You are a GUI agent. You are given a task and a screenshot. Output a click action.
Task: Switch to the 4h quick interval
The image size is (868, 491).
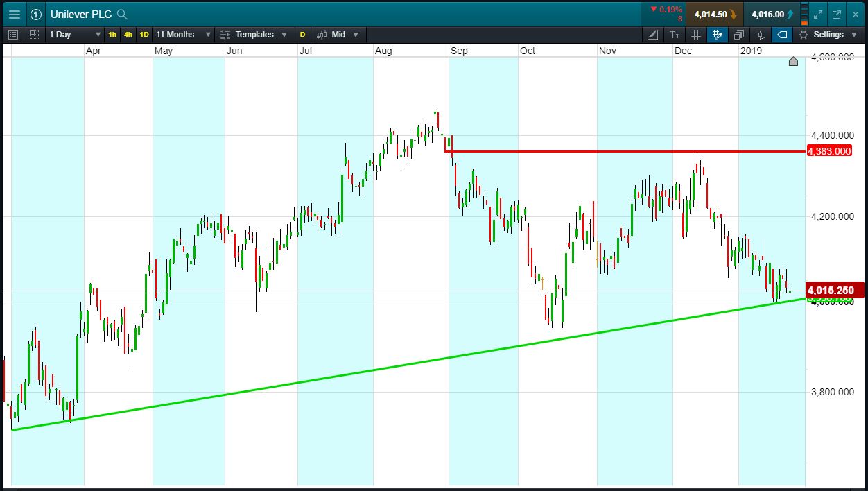click(x=128, y=34)
